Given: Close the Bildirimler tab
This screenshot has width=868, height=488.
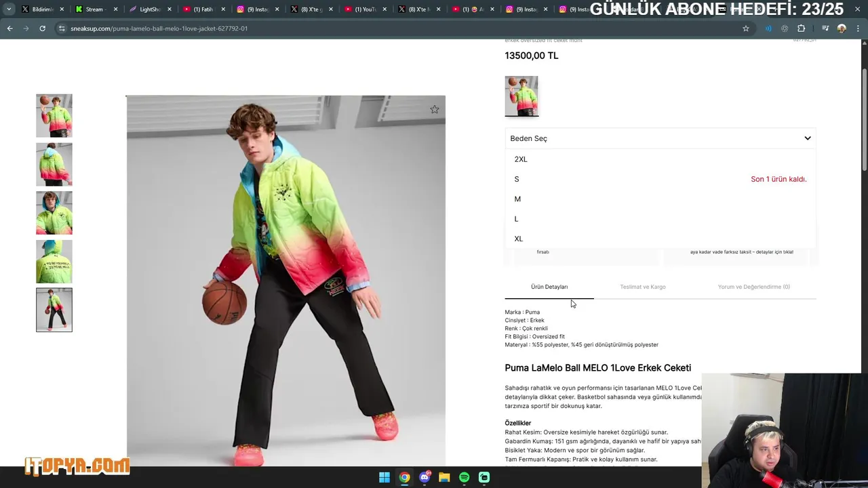Looking at the screenshot, I should tap(62, 9).
